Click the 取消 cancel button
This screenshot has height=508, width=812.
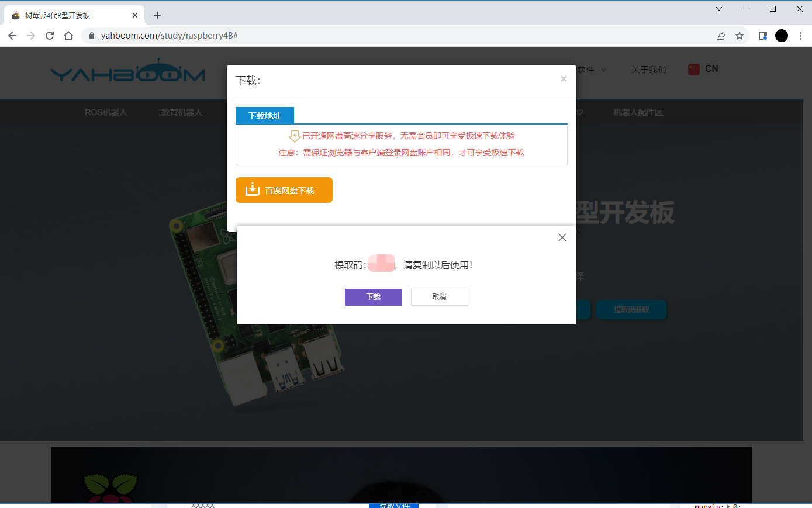439,297
